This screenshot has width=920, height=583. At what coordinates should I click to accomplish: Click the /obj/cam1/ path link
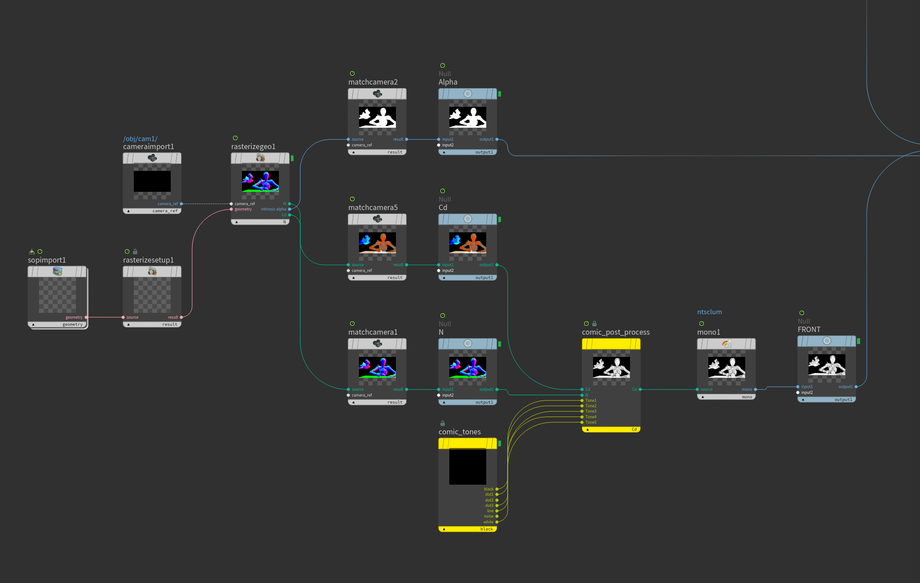pyautogui.click(x=140, y=138)
